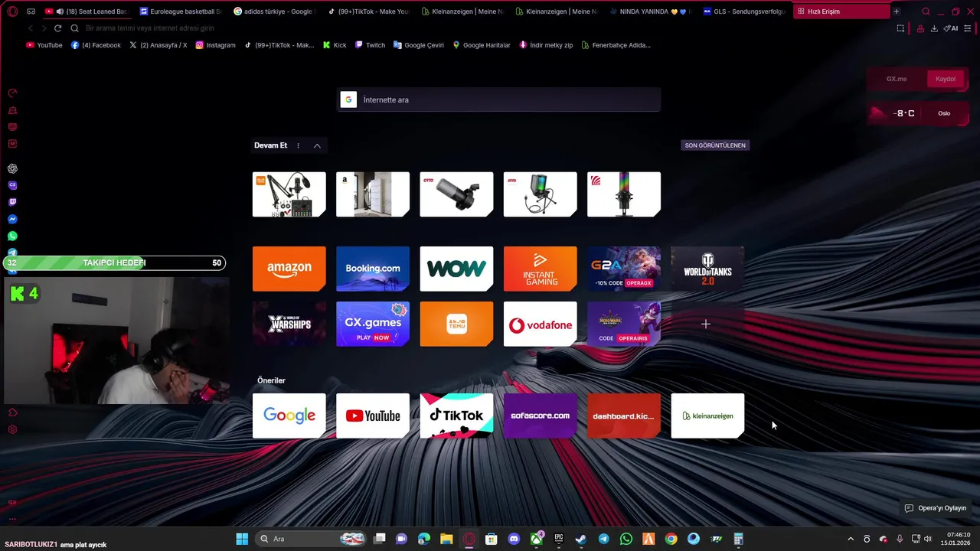The image size is (980, 551).
Task: Click the GX.me button
Action: [x=897, y=79]
